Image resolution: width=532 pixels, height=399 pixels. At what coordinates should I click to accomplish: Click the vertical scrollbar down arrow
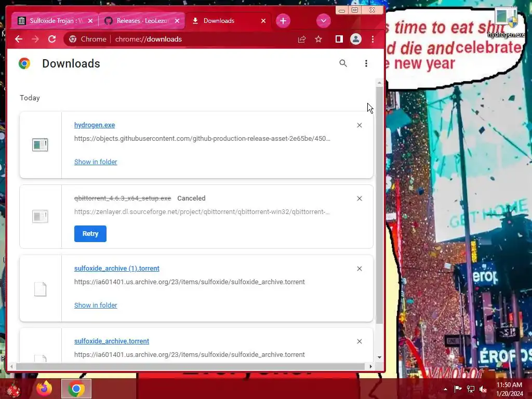pyautogui.click(x=379, y=357)
